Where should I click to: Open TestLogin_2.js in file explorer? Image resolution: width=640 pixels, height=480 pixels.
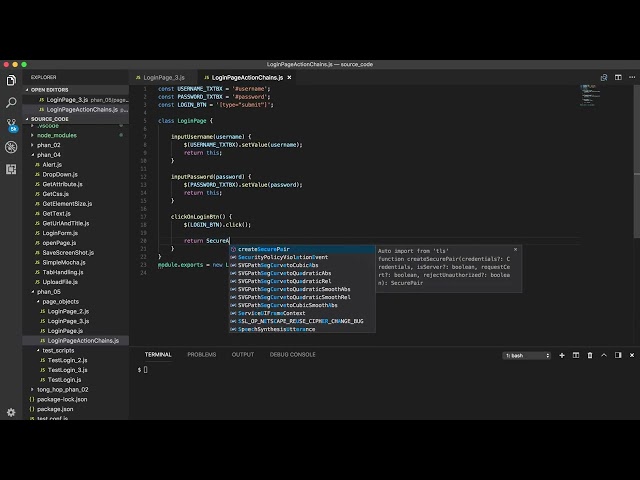(x=67, y=360)
